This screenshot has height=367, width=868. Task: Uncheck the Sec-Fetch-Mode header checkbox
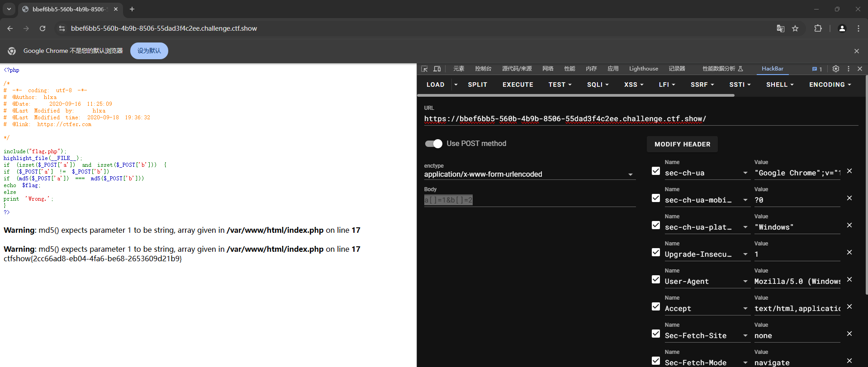click(x=656, y=361)
